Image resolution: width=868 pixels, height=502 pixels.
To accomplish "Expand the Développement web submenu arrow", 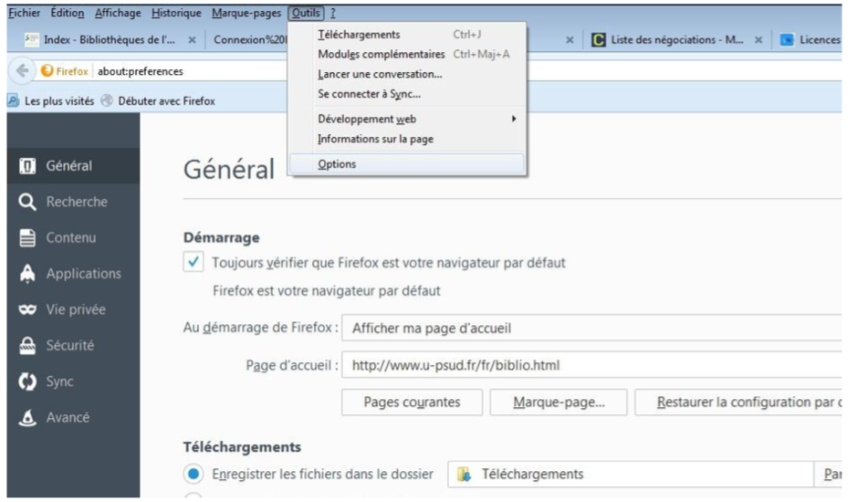I will [514, 119].
